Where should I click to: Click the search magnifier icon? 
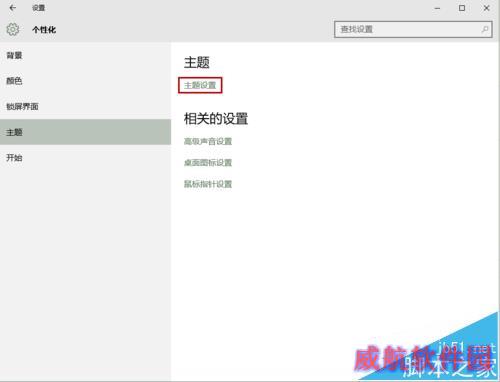pos(485,30)
